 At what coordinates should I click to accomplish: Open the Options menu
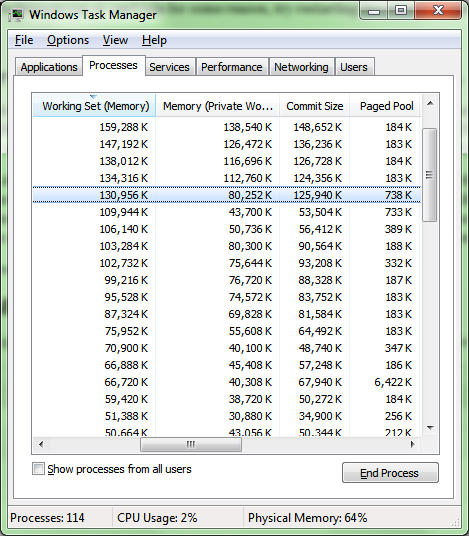[x=68, y=40]
